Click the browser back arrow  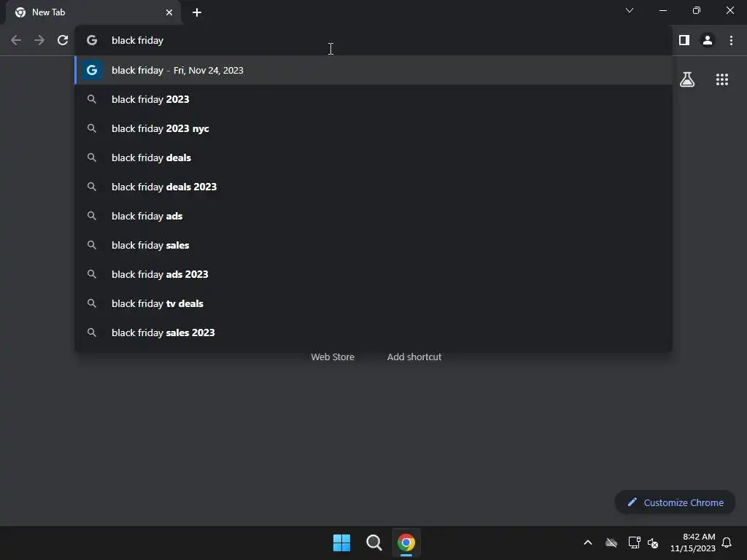click(16, 41)
